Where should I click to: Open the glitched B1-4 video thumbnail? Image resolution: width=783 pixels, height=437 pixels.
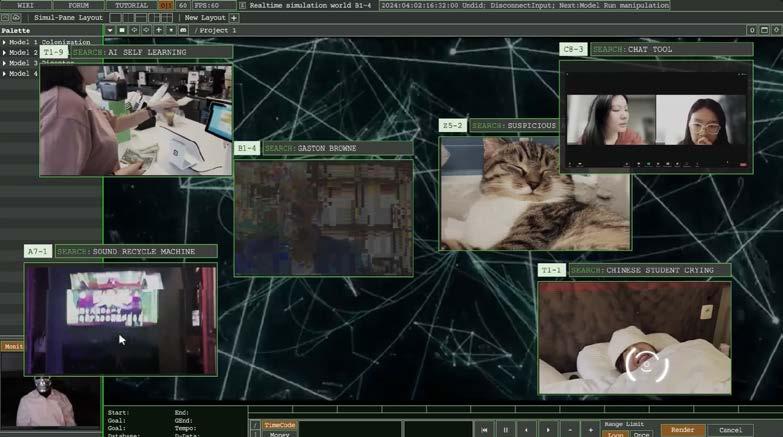pos(324,218)
